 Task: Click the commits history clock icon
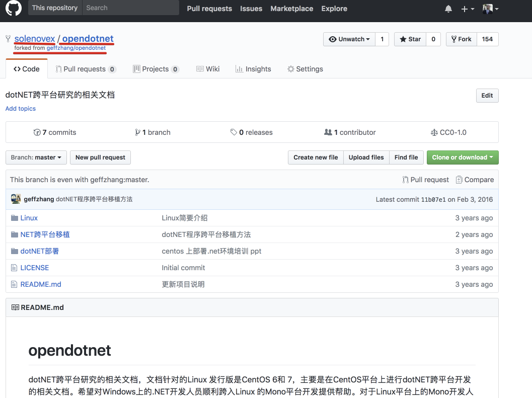click(37, 132)
